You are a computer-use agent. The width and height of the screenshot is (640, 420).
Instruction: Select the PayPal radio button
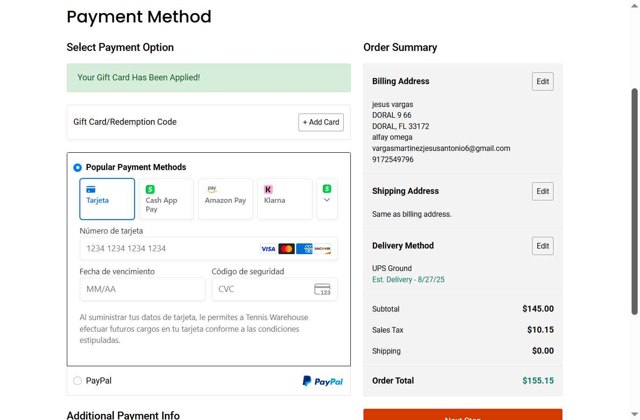pyautogui.click(x=78, y=381)
